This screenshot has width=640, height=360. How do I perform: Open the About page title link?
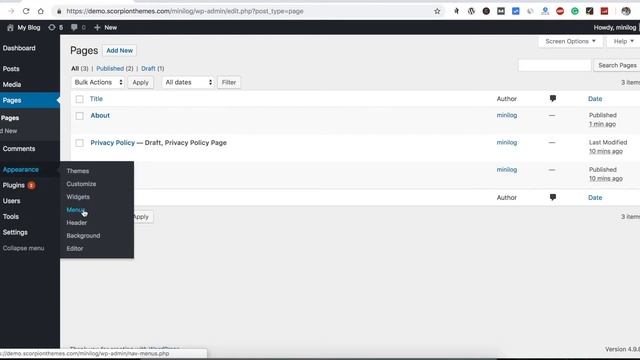(100, 116)
